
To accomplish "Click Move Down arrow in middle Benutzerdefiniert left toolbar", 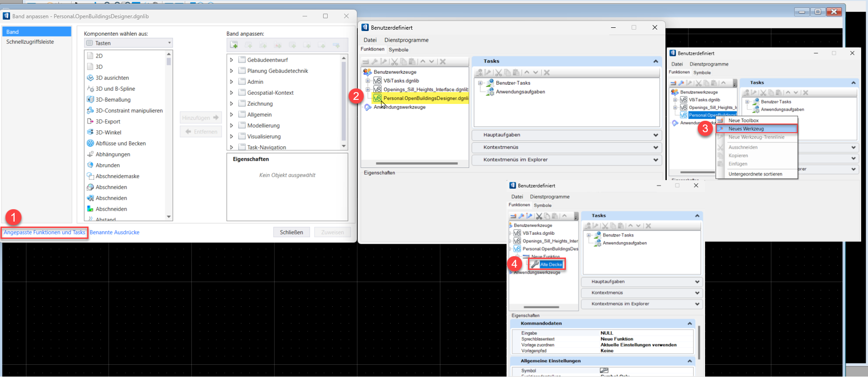I will [432, 62].
